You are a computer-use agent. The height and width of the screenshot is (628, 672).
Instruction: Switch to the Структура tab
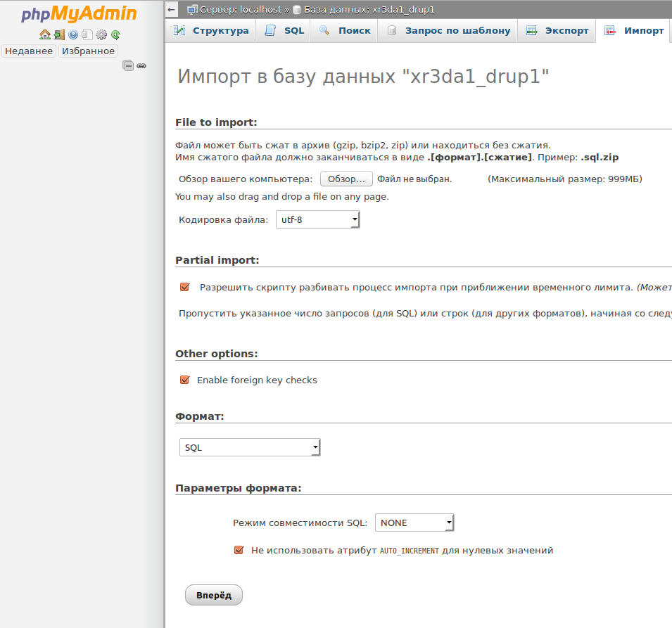[211, 31]
